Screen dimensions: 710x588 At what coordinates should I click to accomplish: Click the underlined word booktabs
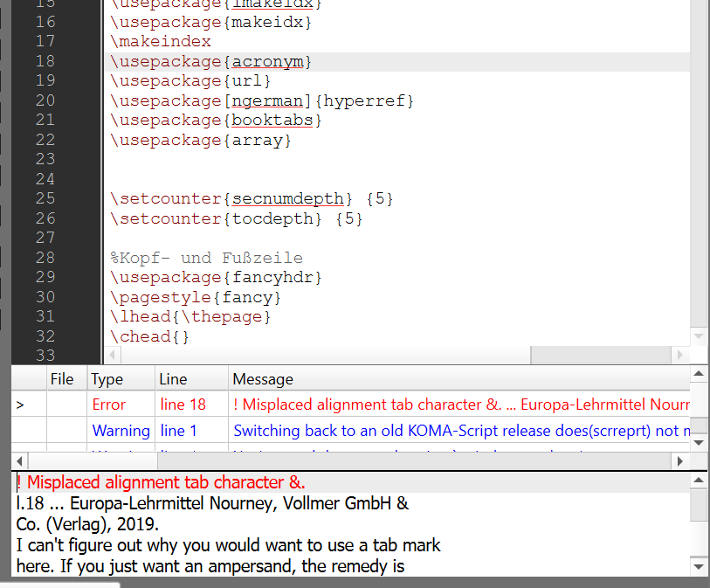click(272, 121)
